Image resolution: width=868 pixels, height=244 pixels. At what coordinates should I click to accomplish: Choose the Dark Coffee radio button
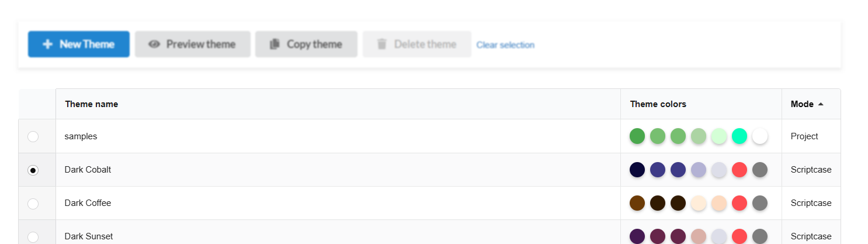tap(33, 203)
